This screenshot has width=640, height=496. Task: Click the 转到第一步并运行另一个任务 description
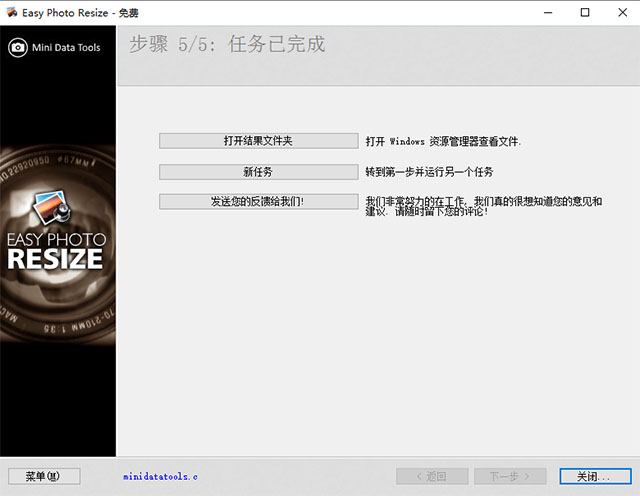(429, 172)
